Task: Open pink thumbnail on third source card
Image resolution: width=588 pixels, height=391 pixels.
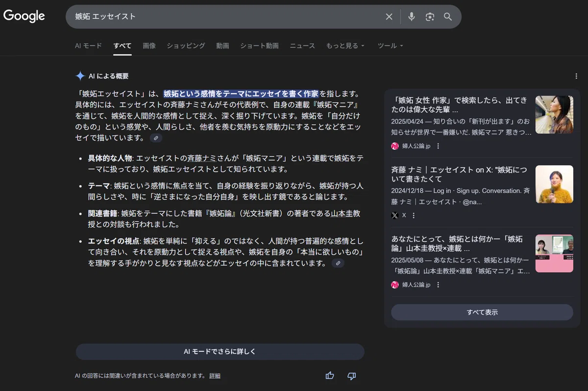Action: pos(554,253)
